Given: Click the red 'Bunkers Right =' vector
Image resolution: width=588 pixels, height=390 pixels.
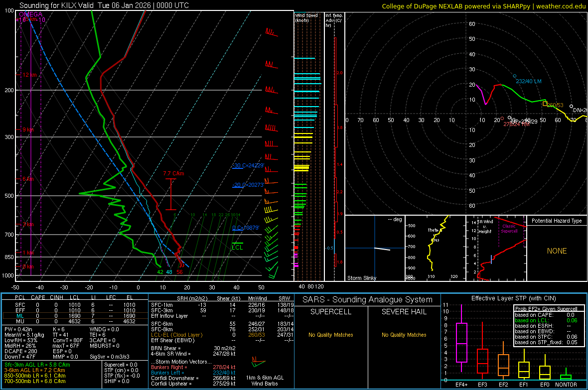Looking at the screenshot, I should pos(193,367).
